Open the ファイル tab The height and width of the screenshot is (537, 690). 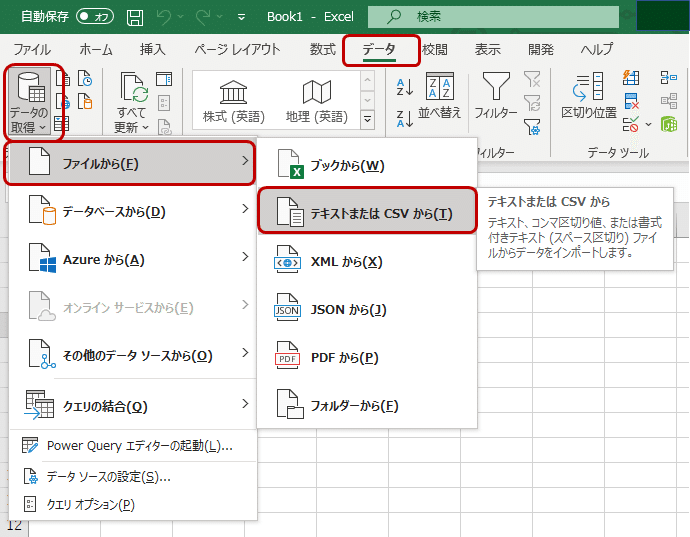(x=32, y=49)
